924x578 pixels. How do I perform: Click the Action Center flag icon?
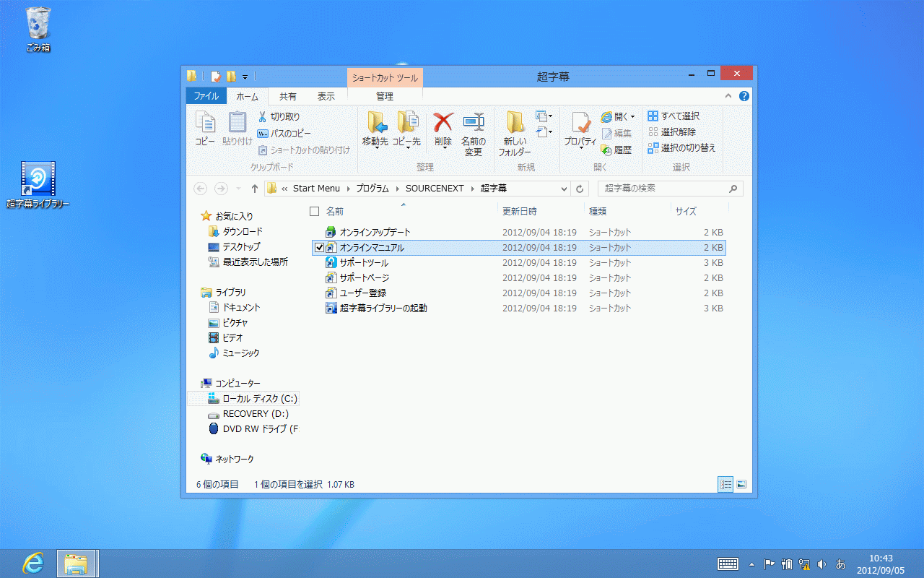coord(770,564)
